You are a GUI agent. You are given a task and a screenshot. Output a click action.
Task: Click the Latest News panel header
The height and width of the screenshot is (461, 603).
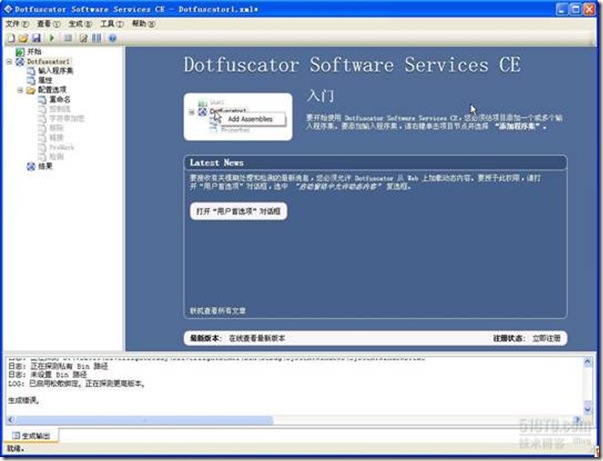(x=375, y=163)
